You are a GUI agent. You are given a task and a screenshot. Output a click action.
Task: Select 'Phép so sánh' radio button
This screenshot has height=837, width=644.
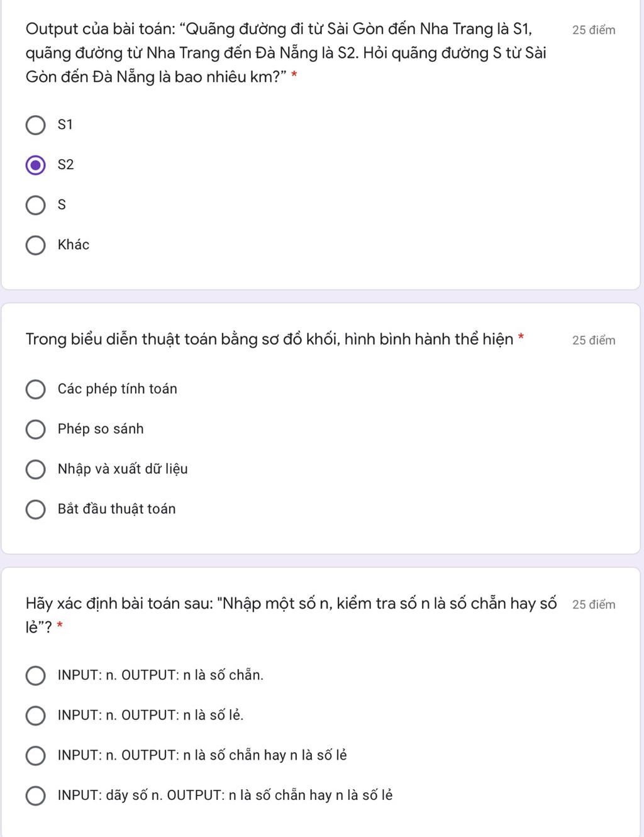35,430
